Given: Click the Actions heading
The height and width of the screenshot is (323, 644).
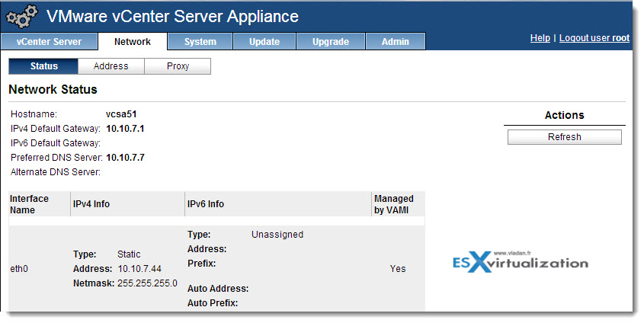Looking at the screenshot, I should pyautogui.click(x=564, y=115).
